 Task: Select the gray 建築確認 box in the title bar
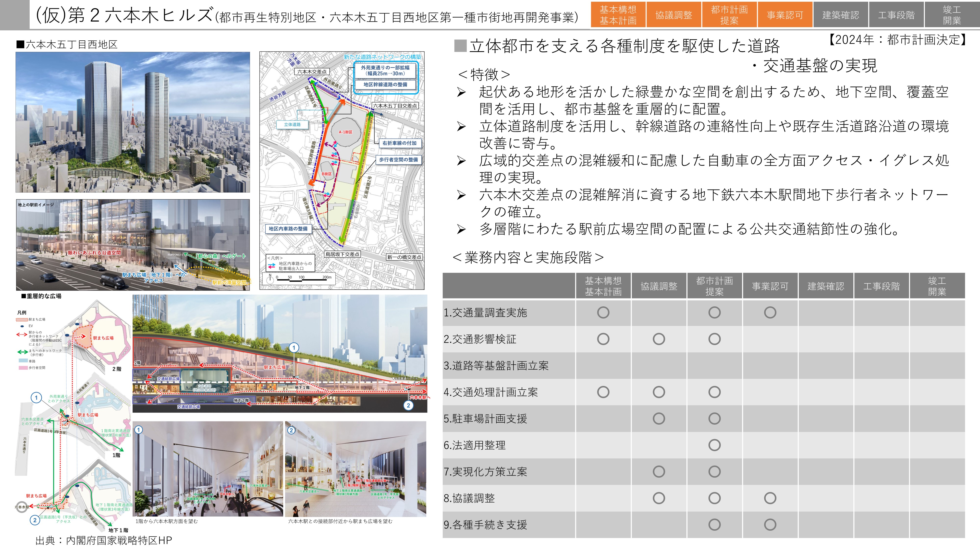tap(840, 15)
